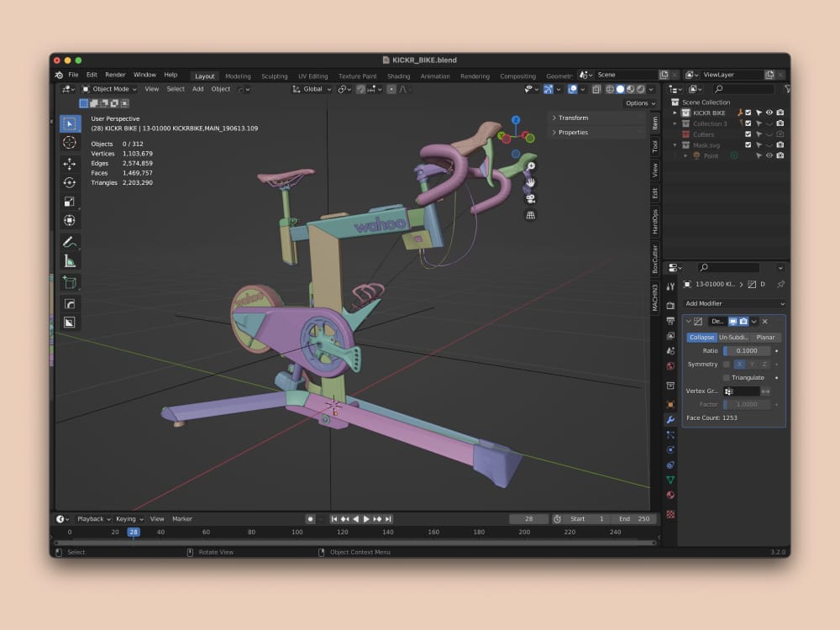840x630 pixels.
Task: Open the Output properties printer icon
Action: (x=670, y=320)
